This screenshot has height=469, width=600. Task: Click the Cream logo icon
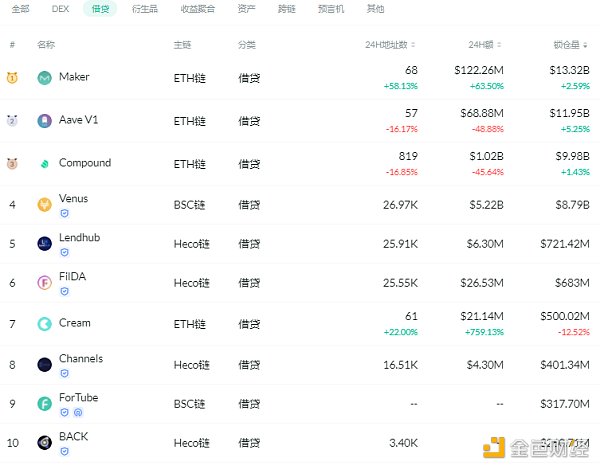click(x=44, y=324)
